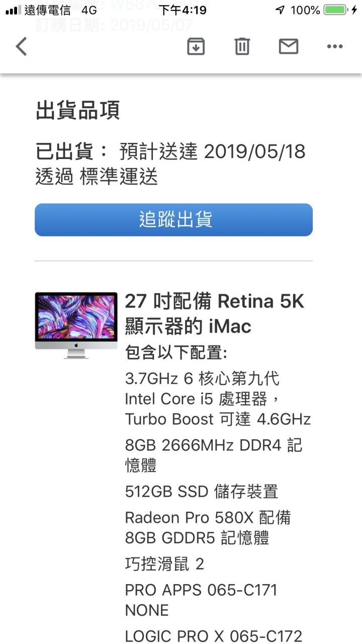Tap the iMac product thumbnail
This screenshot has width=362, height=644.
click(x=76, y=326)
